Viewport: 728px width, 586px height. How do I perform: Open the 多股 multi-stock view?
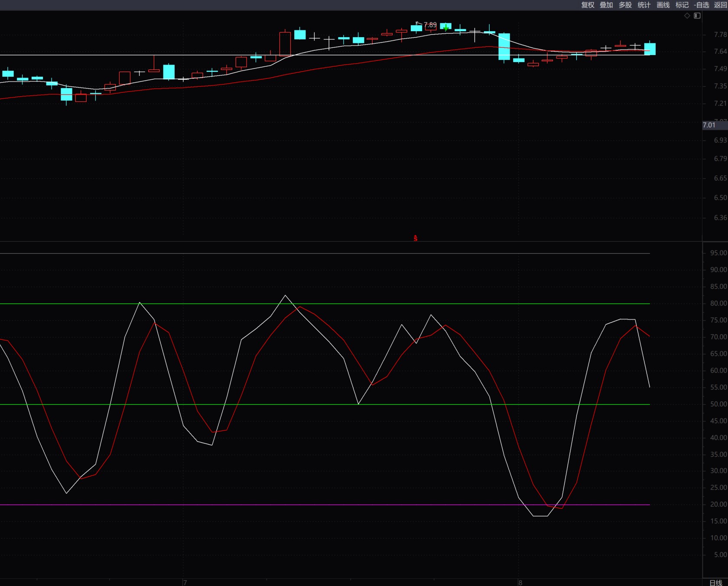tap(625, 5)
